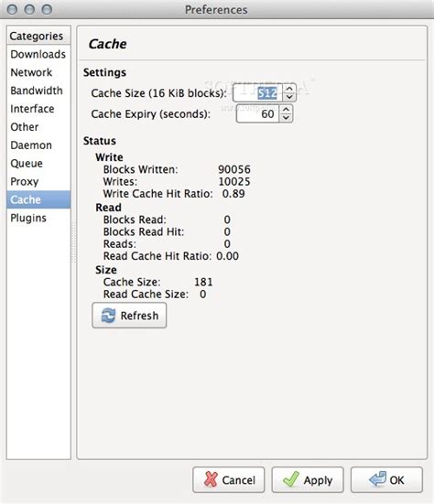Decrease Cache Expiry with down arrow
This screenshot has height=504, width=434.
[286, 118]
